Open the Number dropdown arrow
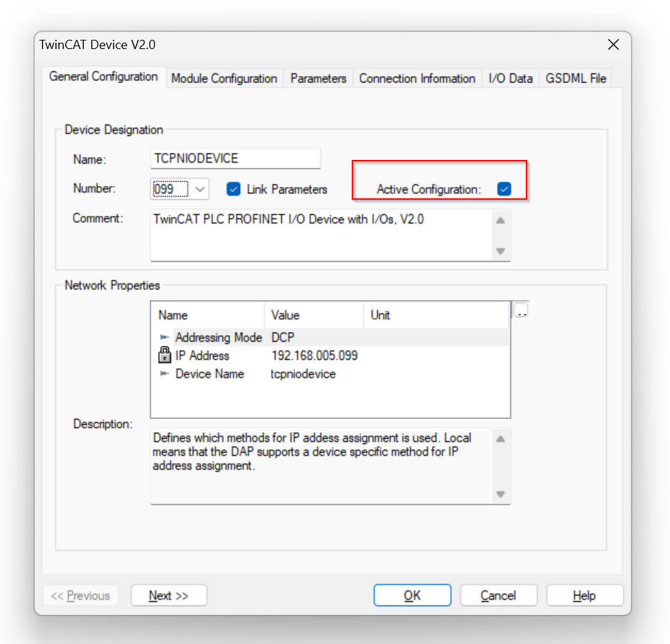Viewport: 670px width, 644px height. pyautogui.click(x=200, y=189)
